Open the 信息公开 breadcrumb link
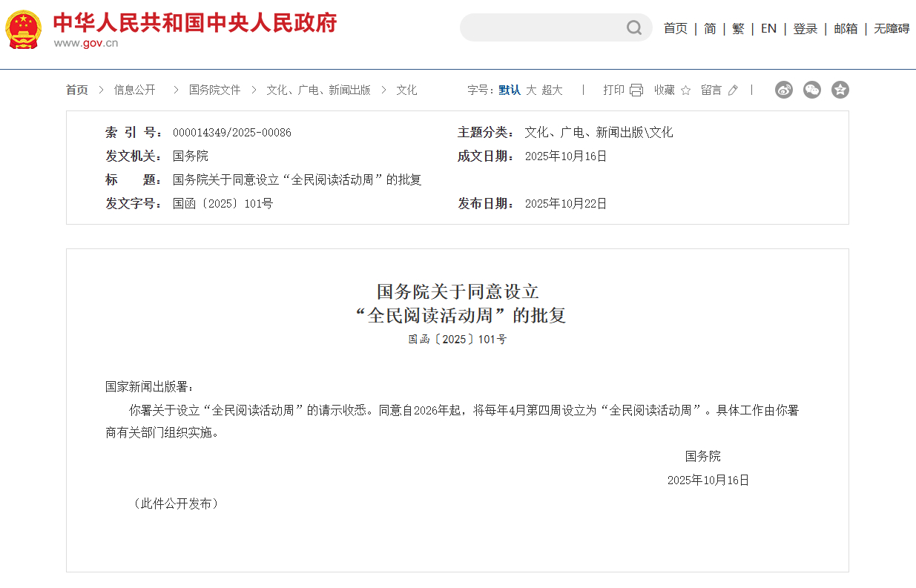Image resolution: width=916 pixels, height=588 pixels. [x=135, y=90]
